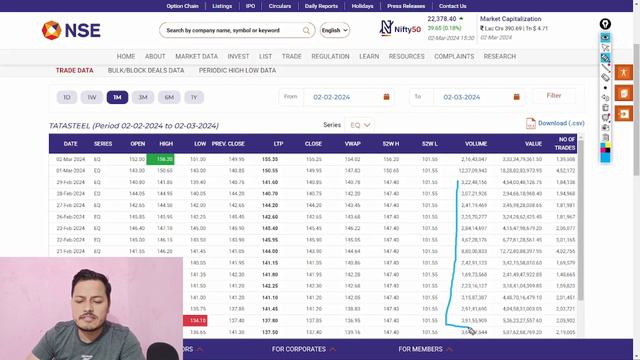Click the search magnifier icon
Viewport: 640px width, 360px height.
pyautogui.click(x=306, y=30)
